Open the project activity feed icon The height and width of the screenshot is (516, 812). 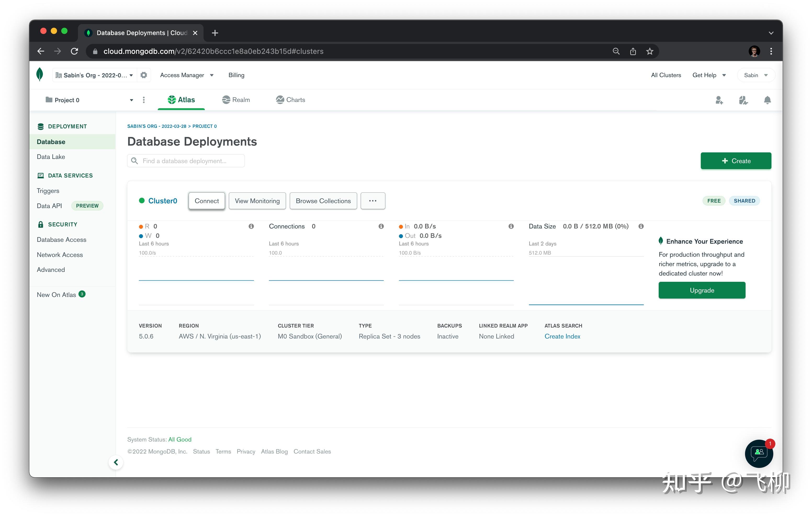tap(743, 100)
